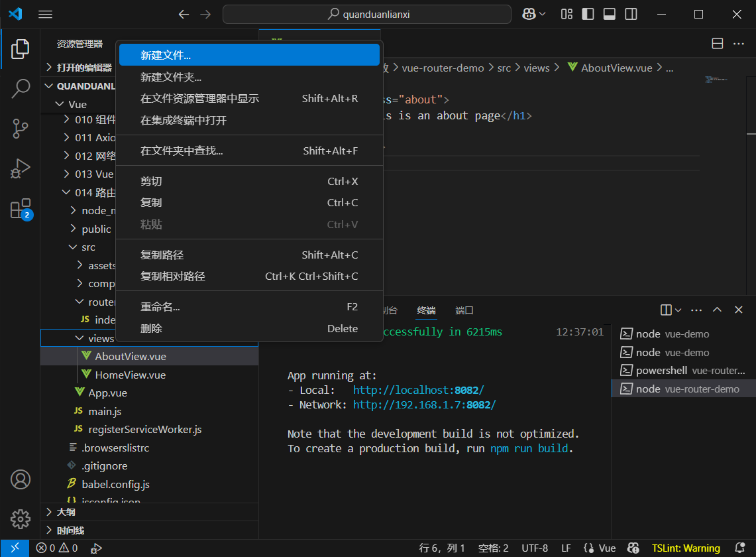Open the Search view in activity bar
Screen dimensions: 756x557
coord(21,88)
